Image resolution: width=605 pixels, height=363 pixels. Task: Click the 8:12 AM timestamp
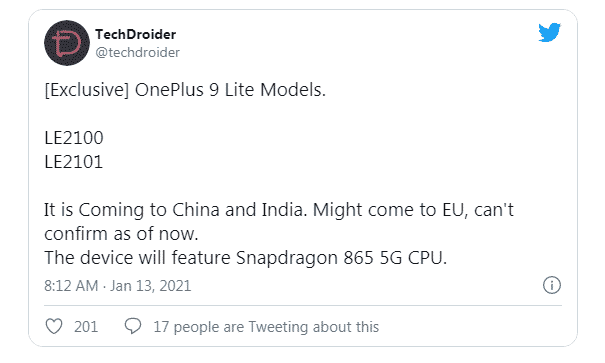point(71,286)
